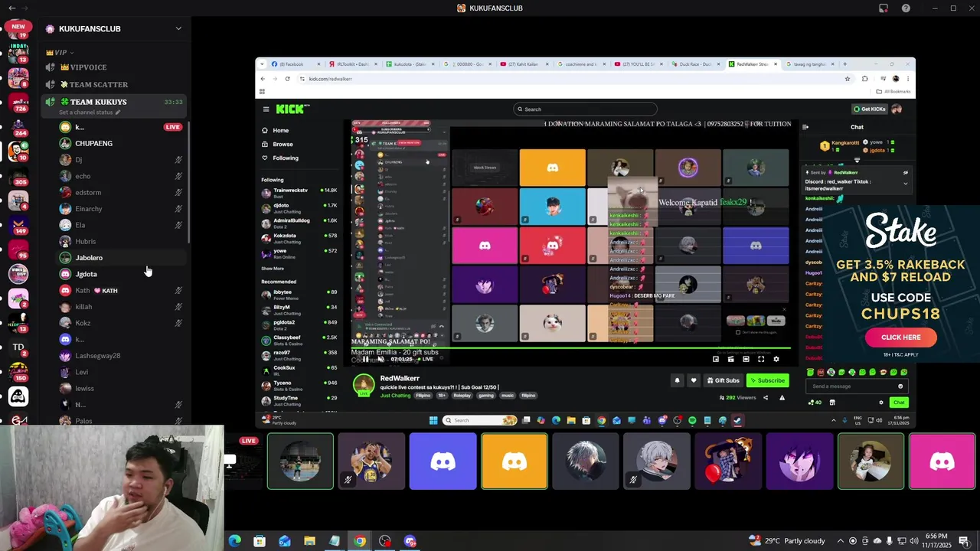Open Google Chrome from the Windows taskbar
Viewport: 980px width, 551px height.
[x=360, y=541]
